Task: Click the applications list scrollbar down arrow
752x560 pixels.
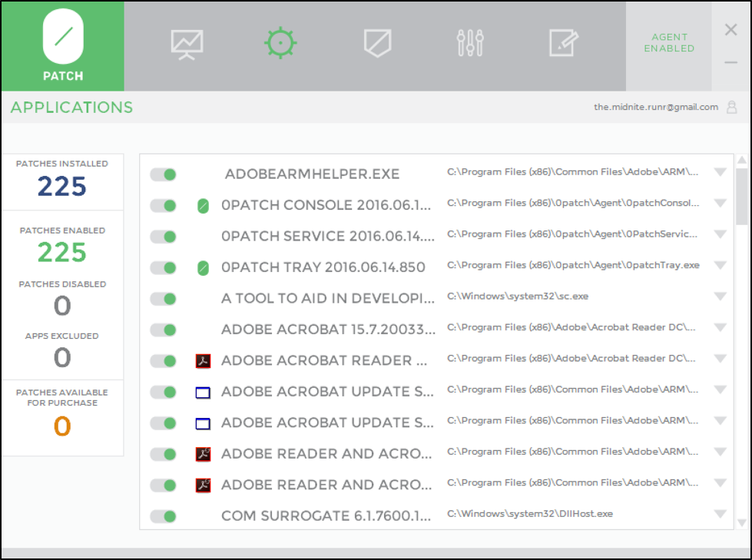Action: tap(741, 522)
